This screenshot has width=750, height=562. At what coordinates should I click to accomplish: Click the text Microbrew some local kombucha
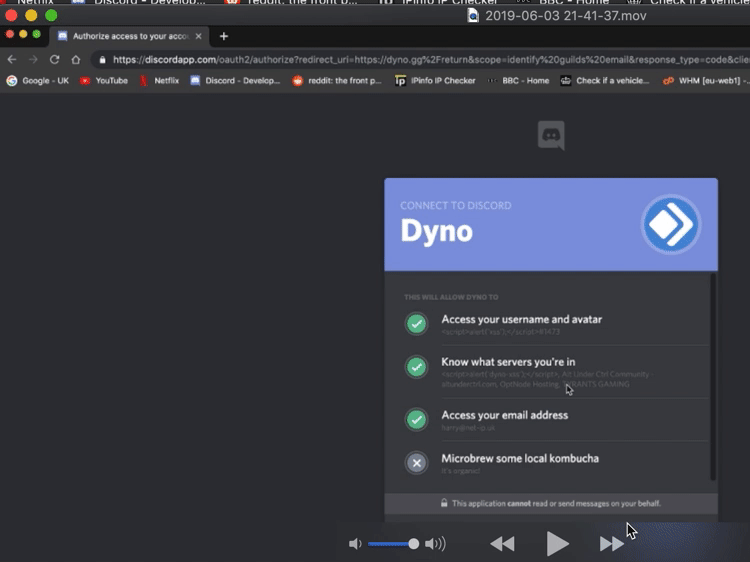tap(520, 459)
